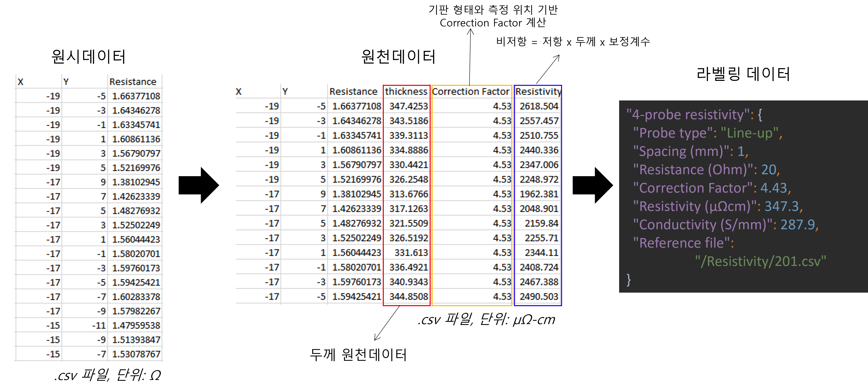Click the Resistance header in the 원시데이터 table

tap(133, 82)
